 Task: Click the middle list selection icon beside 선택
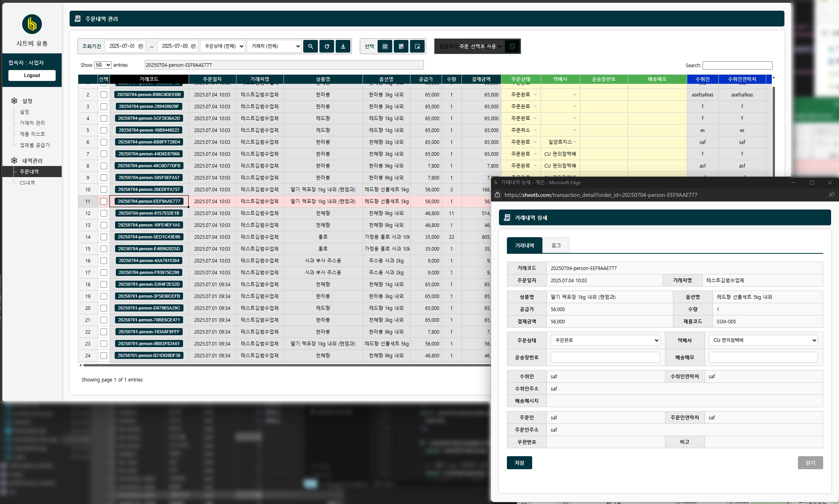401,46
